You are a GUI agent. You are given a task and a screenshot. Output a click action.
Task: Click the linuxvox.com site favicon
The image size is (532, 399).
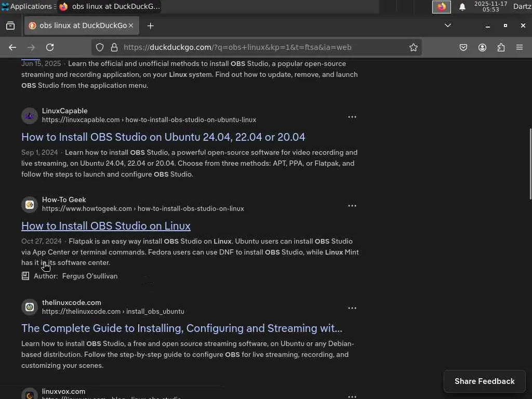[x=30, y=394]
